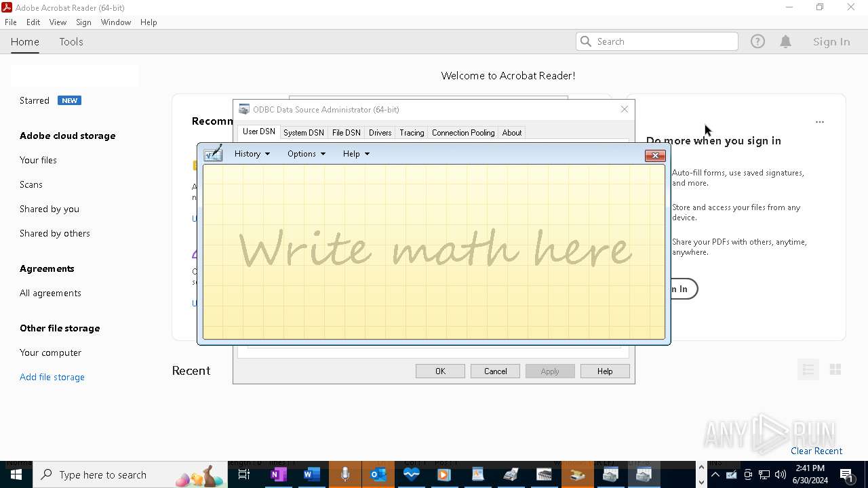Select the Tools tab in Acrobat Reader
The height and width of the screenshot is (488, 868).
pos(71,42)
